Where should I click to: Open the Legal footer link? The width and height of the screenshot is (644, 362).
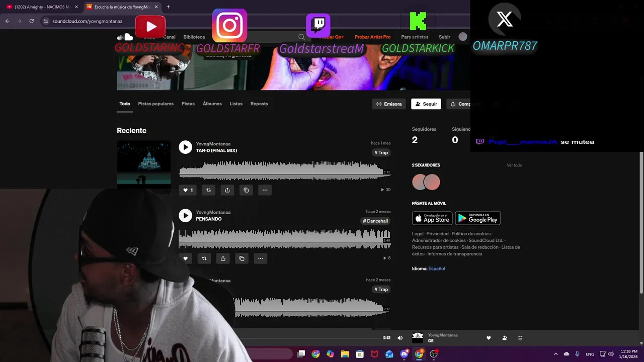[418, 234]
